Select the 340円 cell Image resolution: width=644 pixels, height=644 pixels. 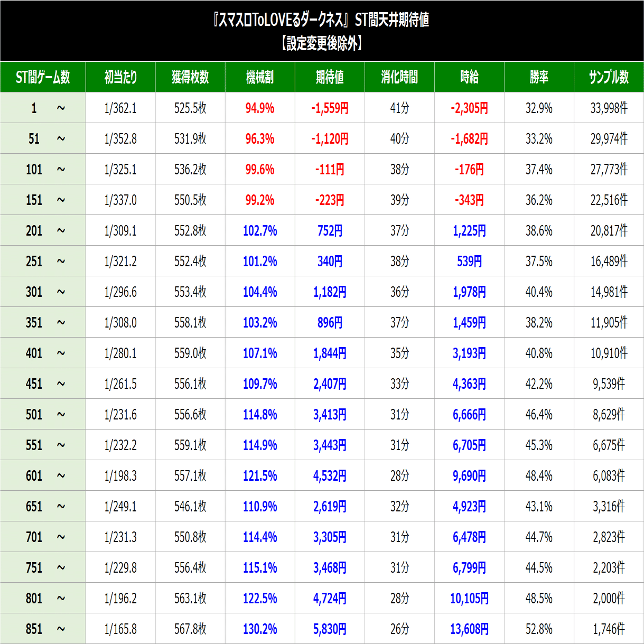330,262
